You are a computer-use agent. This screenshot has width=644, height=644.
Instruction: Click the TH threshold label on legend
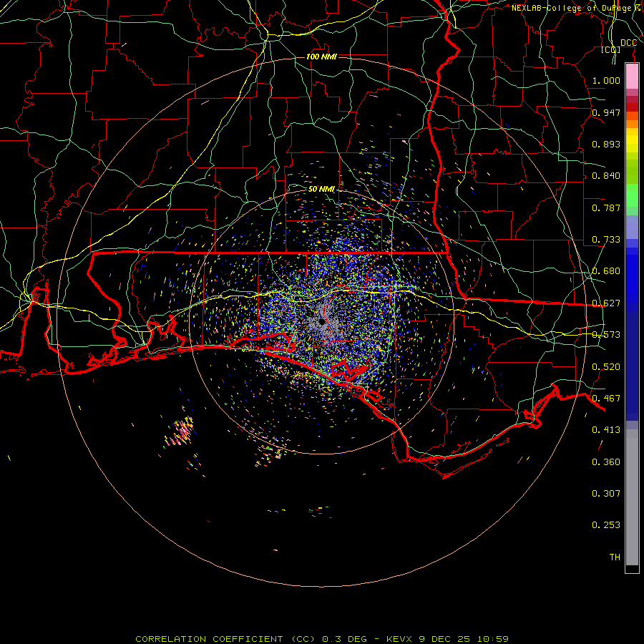[615, 557]
